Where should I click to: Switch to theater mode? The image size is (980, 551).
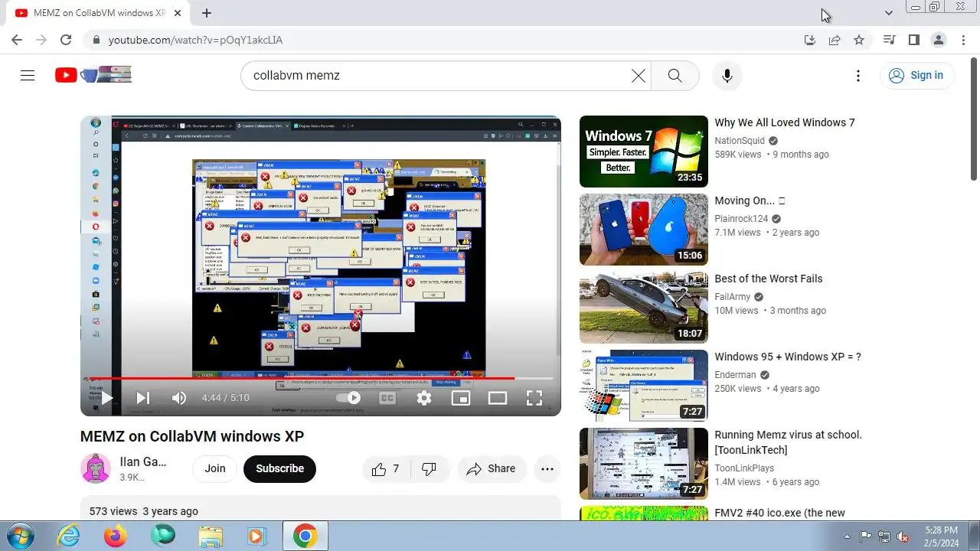498,398
